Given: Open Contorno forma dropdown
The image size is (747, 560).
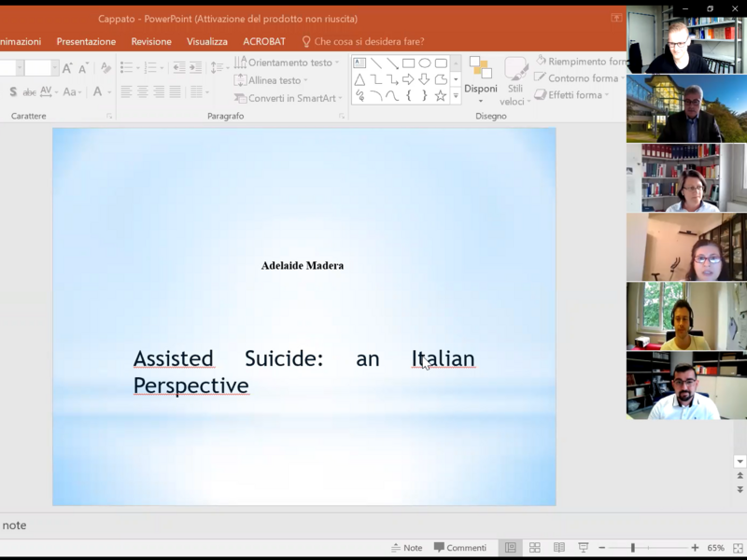Looking at the screenshot, I should click(582, 78).
